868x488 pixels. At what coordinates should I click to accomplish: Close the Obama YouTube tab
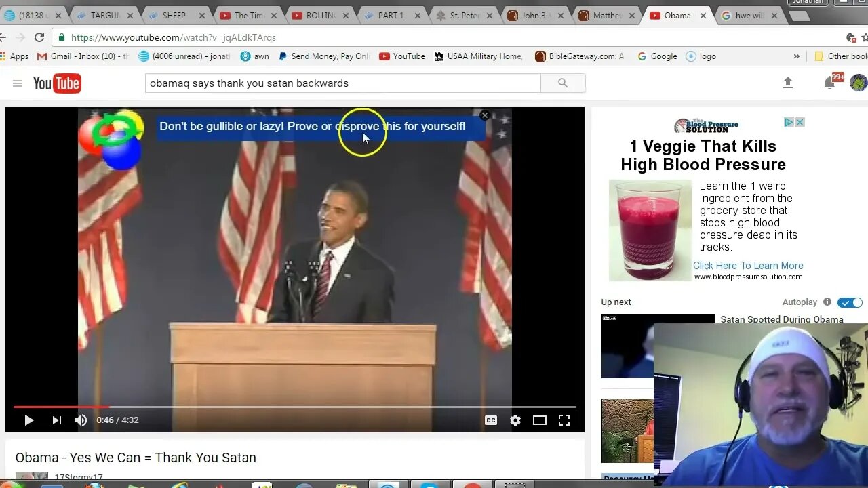(x=703, y=16)
